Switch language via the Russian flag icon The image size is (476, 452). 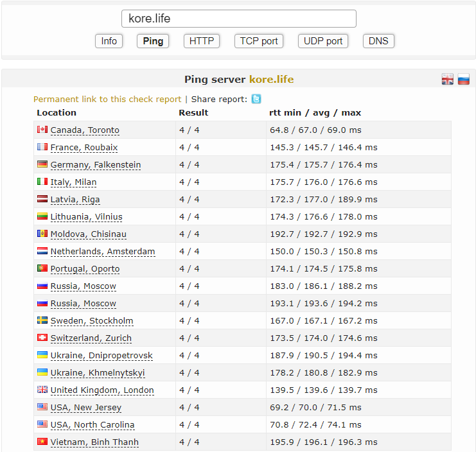click(464, 80)
